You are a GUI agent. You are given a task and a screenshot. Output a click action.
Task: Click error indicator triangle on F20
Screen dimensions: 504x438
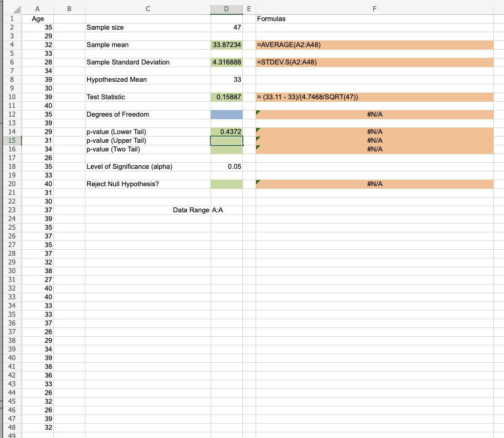(258, 182)
